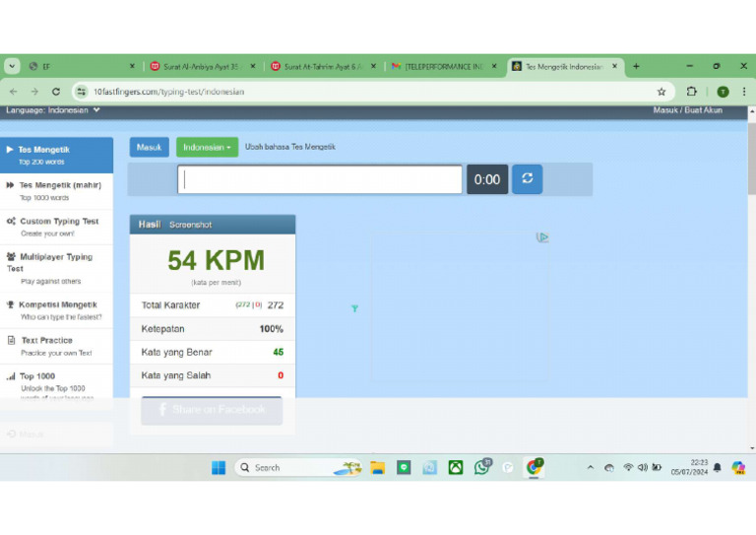
Task: Open notifications bell in taskbar
Action: point(718,467)
